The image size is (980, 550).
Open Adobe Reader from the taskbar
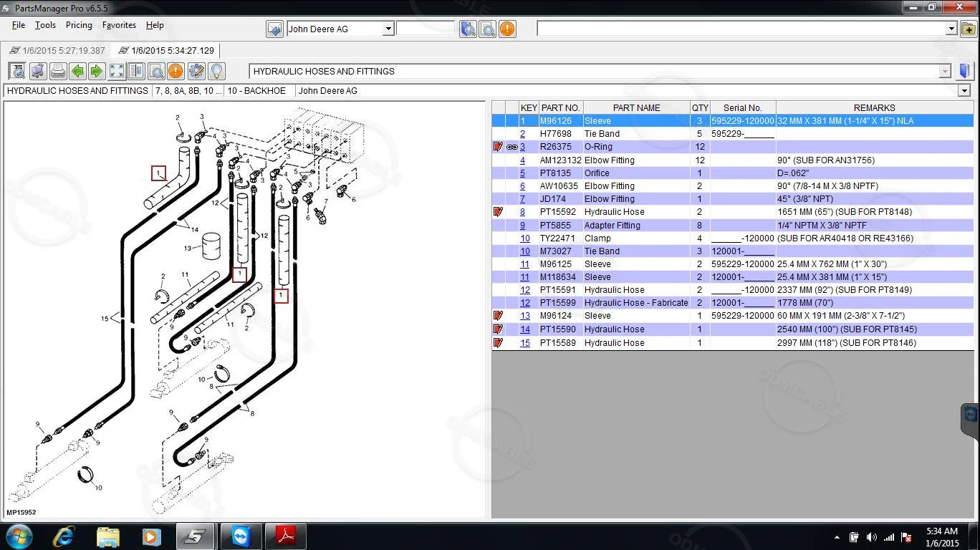[285, 536]
